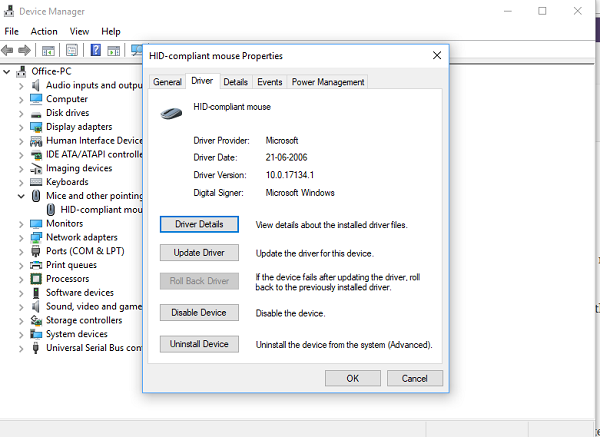Viewport: 600px width, 437px height.
Task: Expand the Network adapters node
Action: [21, 237]
